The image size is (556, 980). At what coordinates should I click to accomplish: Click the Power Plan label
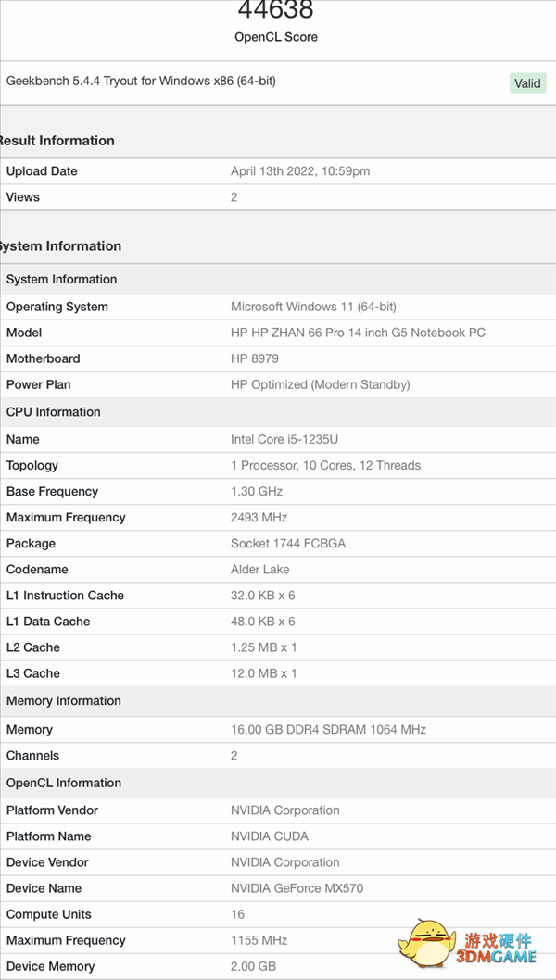[38, 385]
